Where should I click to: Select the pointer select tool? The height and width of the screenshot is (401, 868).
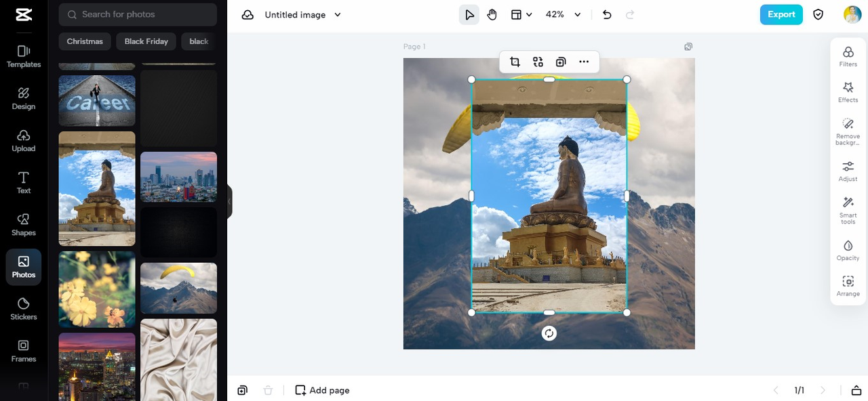[469, 15]
